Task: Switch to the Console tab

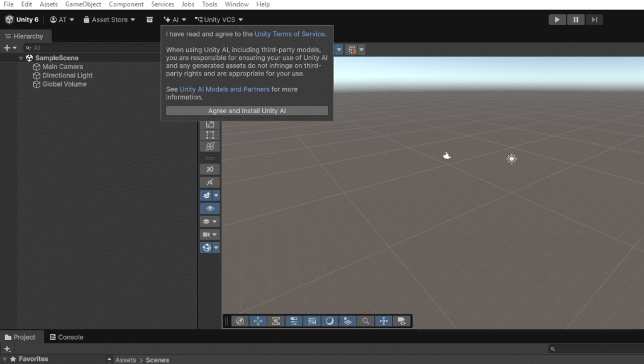Action: pyautogui.click(x=67, y=337)
